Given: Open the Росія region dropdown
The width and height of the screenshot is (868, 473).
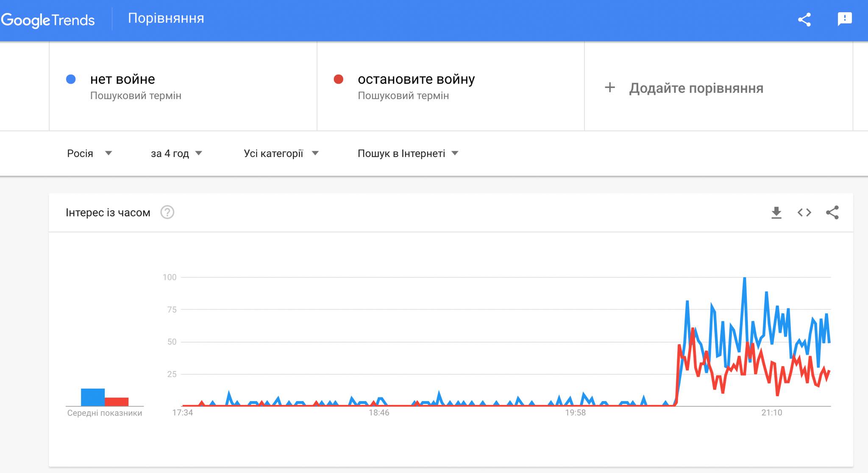Looking at the screenshot, I should (x=89, y=153).
